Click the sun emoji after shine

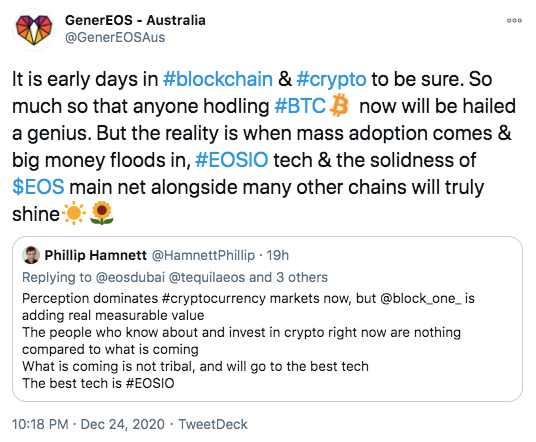pos(74,214)
